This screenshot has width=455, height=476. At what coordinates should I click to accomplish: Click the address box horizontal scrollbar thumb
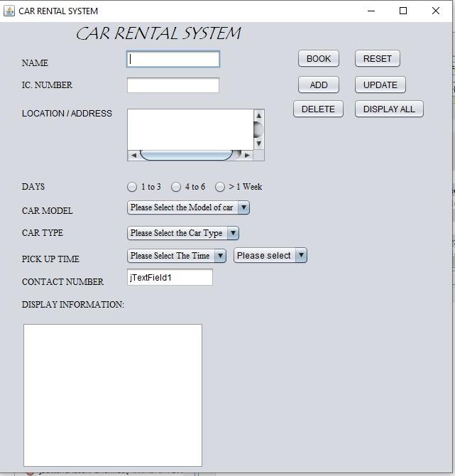pyautogui.click(x=186, y=155)
